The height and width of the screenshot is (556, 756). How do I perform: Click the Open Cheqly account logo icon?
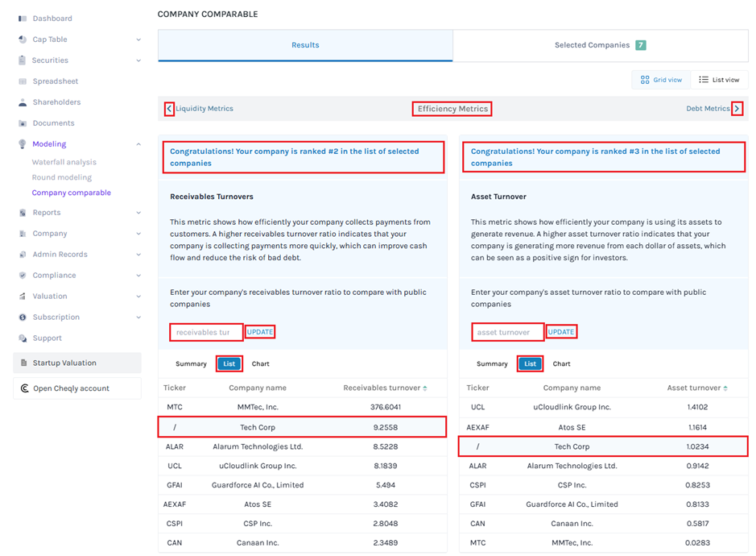click(23, 388)
